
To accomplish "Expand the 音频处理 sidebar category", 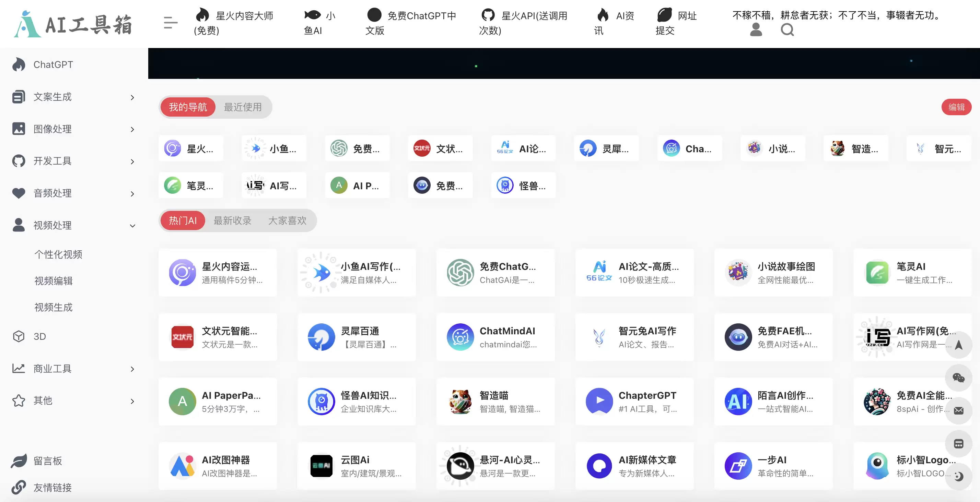I will click(74, 193).
